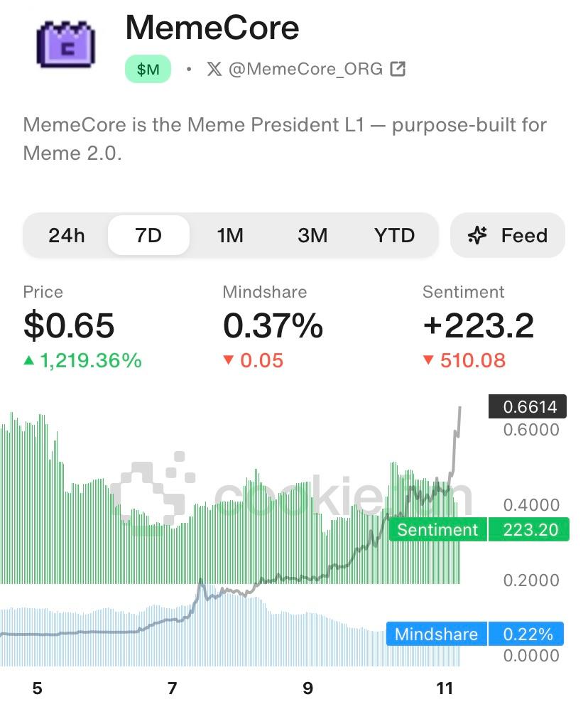The height and width of the screenshot is (709, 588).
Task: Toggle the blue Mindshare chart label
Action: click(436, 634)
